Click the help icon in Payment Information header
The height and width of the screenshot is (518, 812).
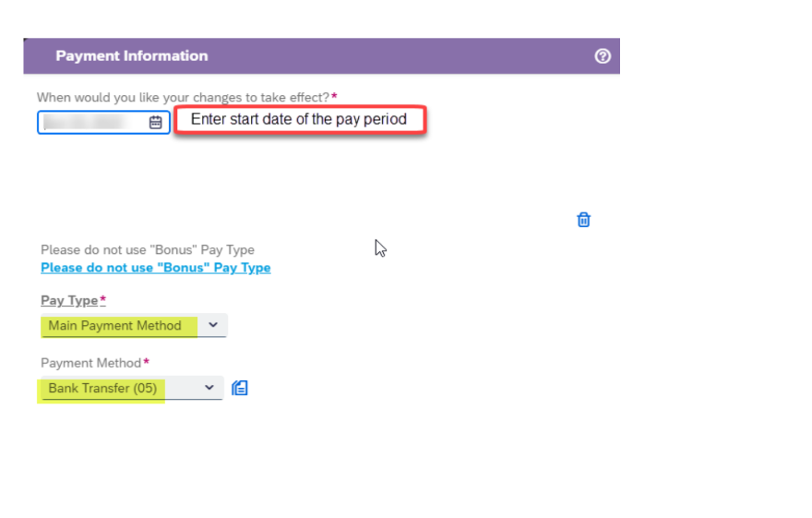[603, 56]
